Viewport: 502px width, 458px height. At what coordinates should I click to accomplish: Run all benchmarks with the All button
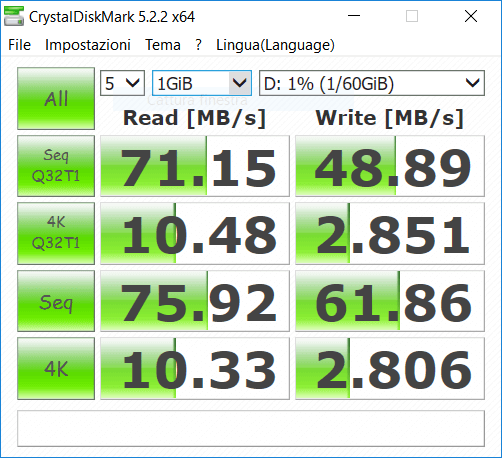(56, 98)
